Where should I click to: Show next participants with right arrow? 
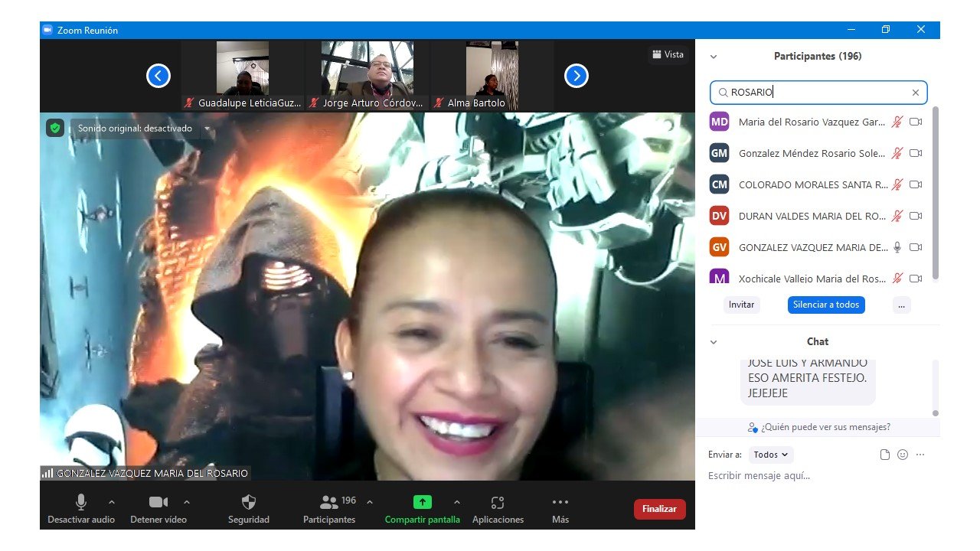(x=576, y=76)
